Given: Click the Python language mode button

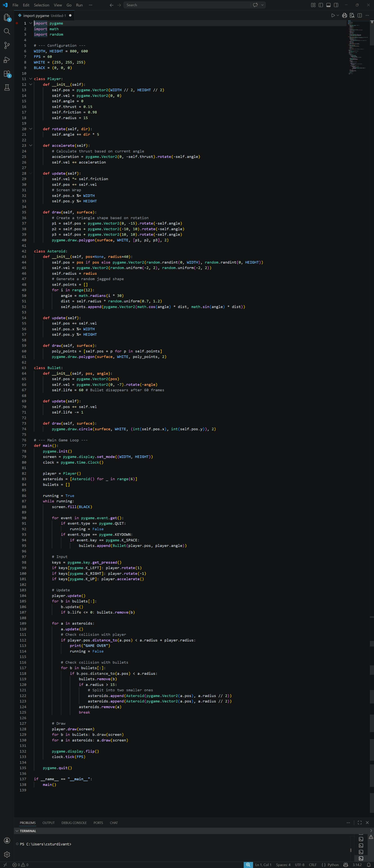Looking at the screenshot, I should (330, 865).
